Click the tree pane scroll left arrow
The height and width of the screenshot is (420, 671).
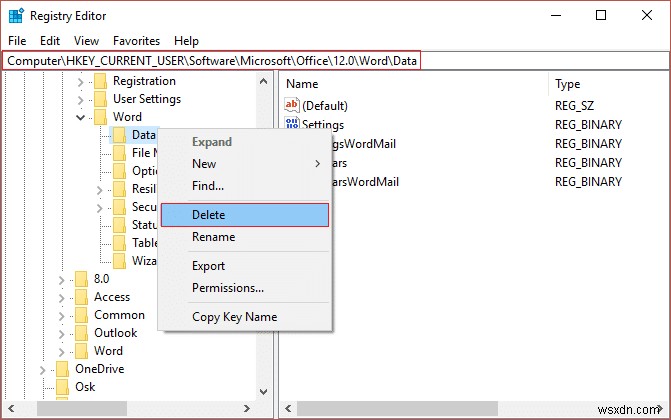coord(11,408)
